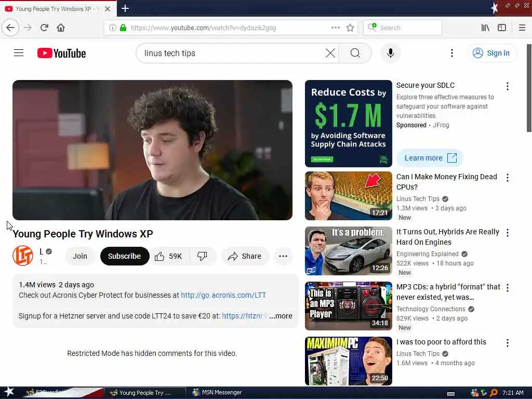The height and width of the screenshot is (399, 532).
Task: Reload the page with refresh icon
Action: (44, 28)
